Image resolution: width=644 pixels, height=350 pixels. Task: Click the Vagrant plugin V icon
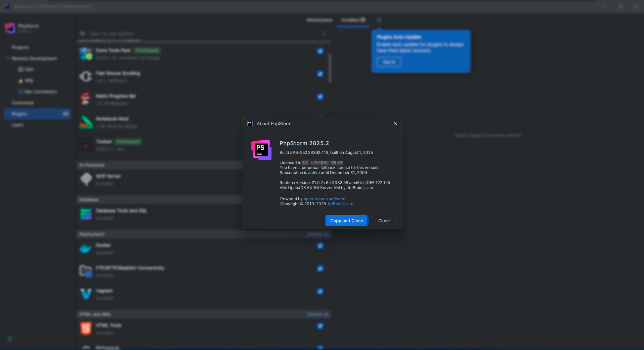(86, 294)
